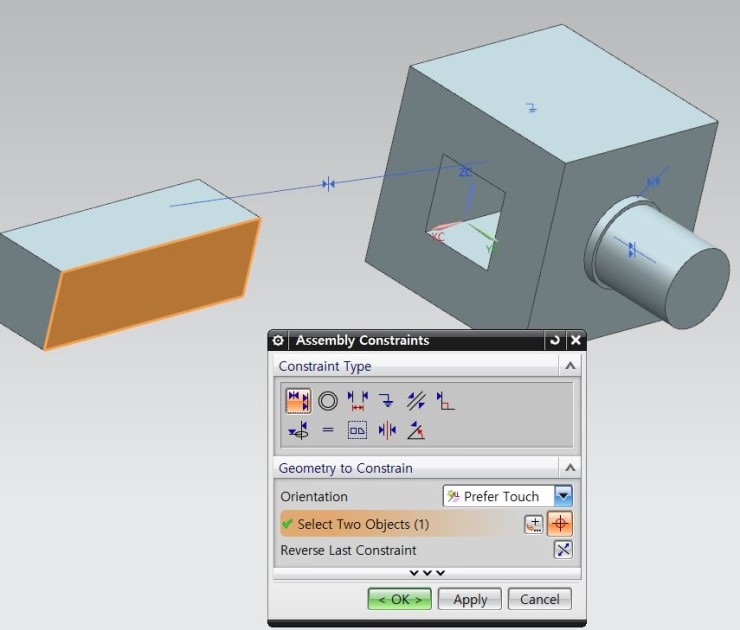Select the Perpendicular constraint icon
Viewport: 740px width, 630px height.
(x=445, y=401)
